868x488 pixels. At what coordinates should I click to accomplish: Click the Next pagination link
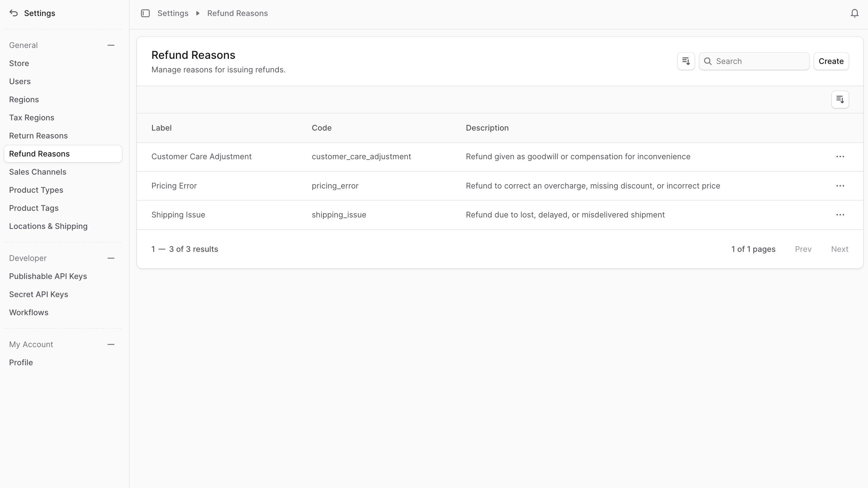tap(840, 249)
